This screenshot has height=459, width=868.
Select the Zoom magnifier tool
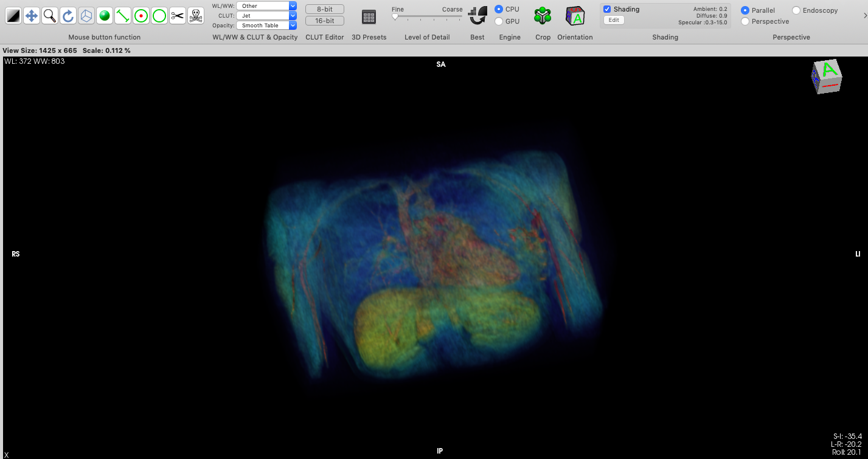tap(50, 16)
